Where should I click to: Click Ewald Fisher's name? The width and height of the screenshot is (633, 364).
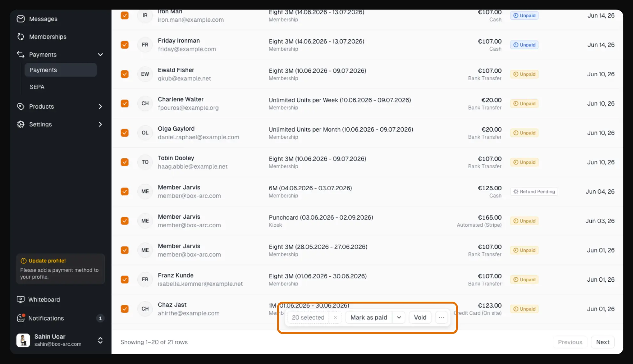pos(176,70)
